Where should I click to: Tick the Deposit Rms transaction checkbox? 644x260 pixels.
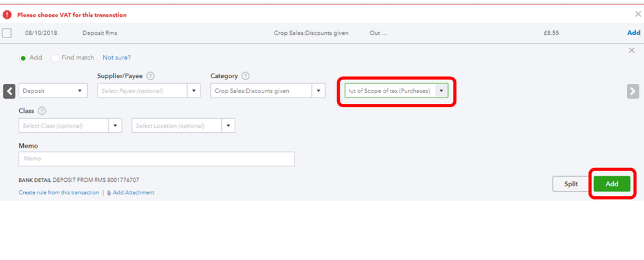tap(7, 33)
